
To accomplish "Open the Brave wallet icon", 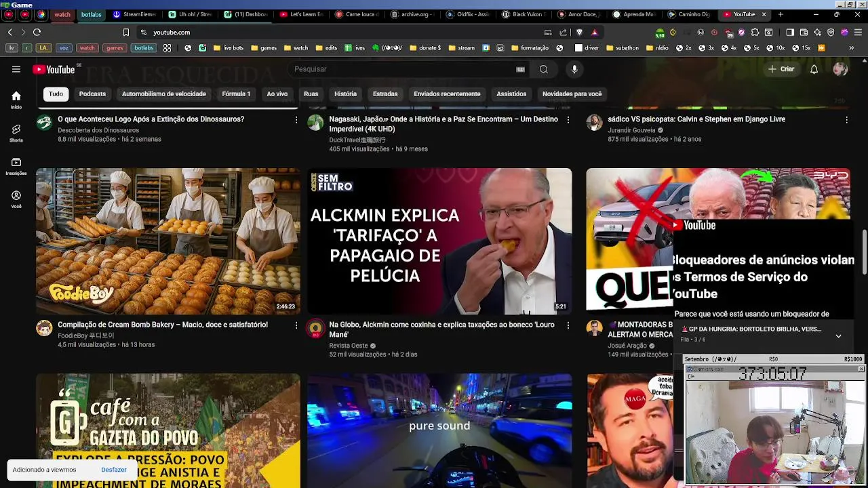I will (804, 32).
